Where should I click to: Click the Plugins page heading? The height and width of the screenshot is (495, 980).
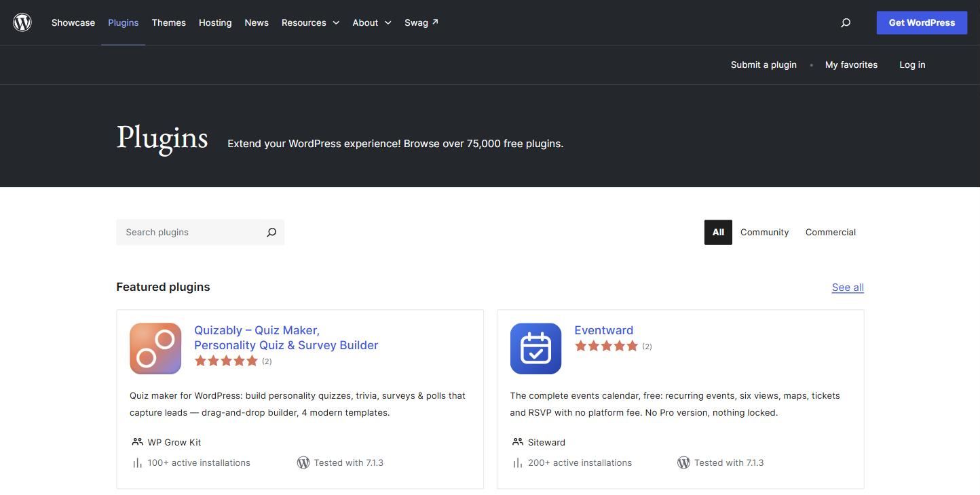tap(162, 138)
